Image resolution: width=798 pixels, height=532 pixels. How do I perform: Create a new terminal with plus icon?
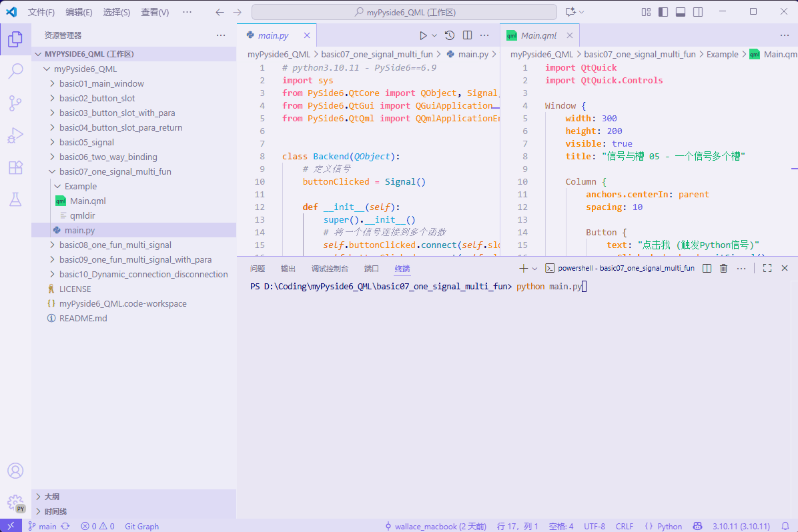[x=523, y=268]
